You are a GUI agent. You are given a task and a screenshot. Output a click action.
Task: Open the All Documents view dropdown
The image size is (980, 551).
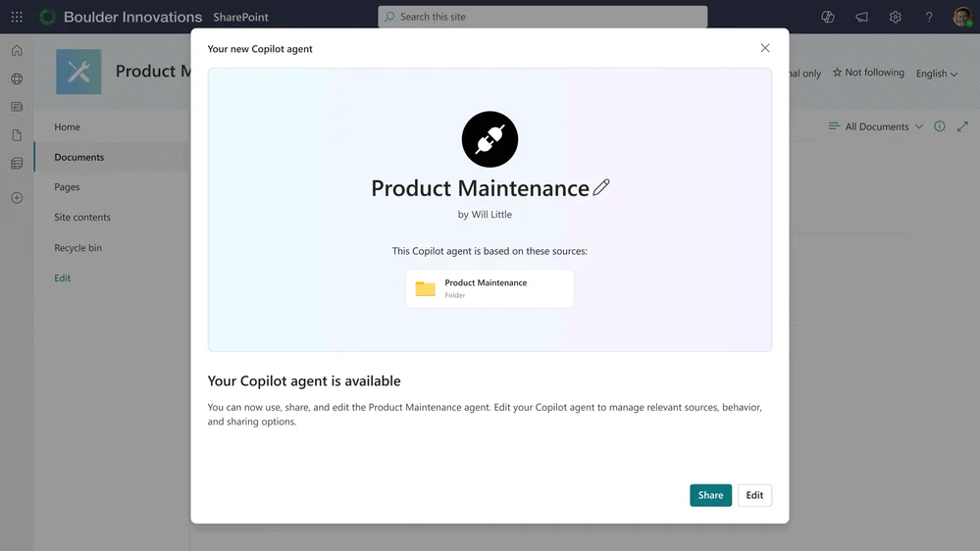pyautogui.click(x=876, y=126)
